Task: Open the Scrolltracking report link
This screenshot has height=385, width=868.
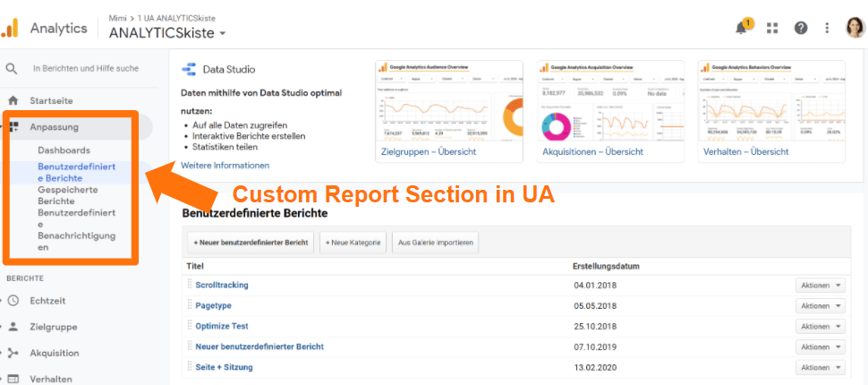Action: point(222,285)
